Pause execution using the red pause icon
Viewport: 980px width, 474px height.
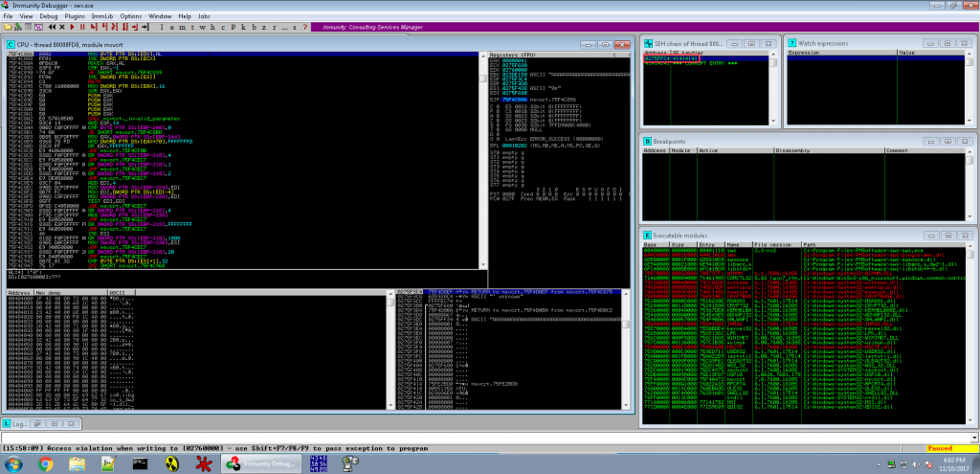click(82, 28)
